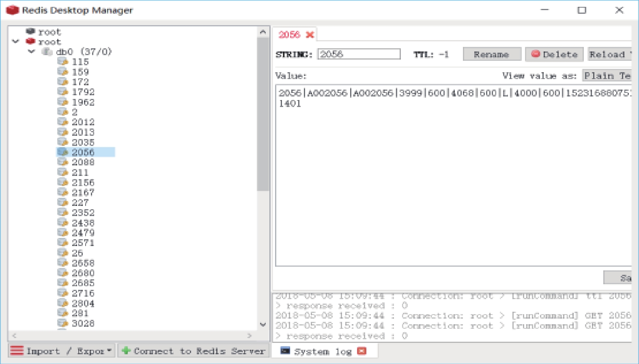Click the TTL: -1 label

point(431,54)
